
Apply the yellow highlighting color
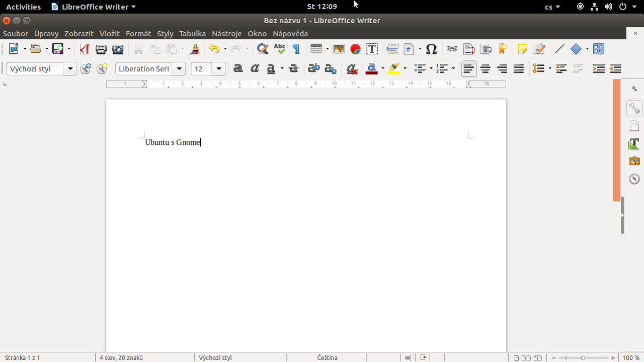point(394,69)
